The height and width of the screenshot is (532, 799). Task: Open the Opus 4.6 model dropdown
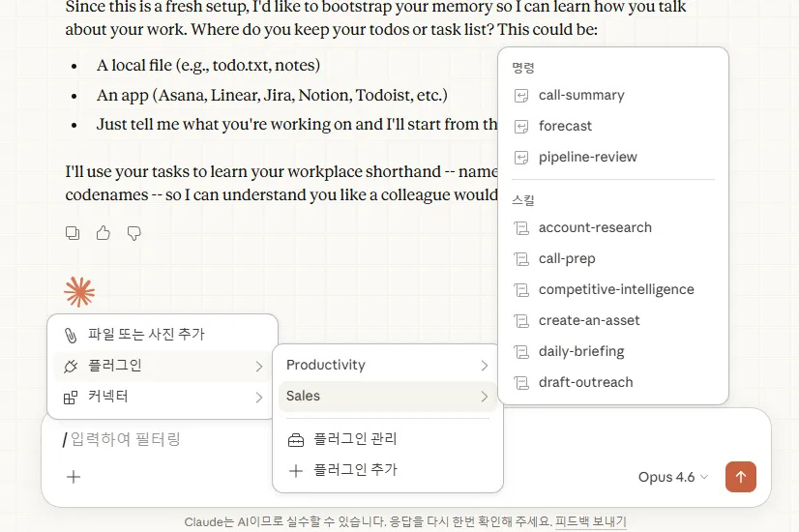coord(673,477)
